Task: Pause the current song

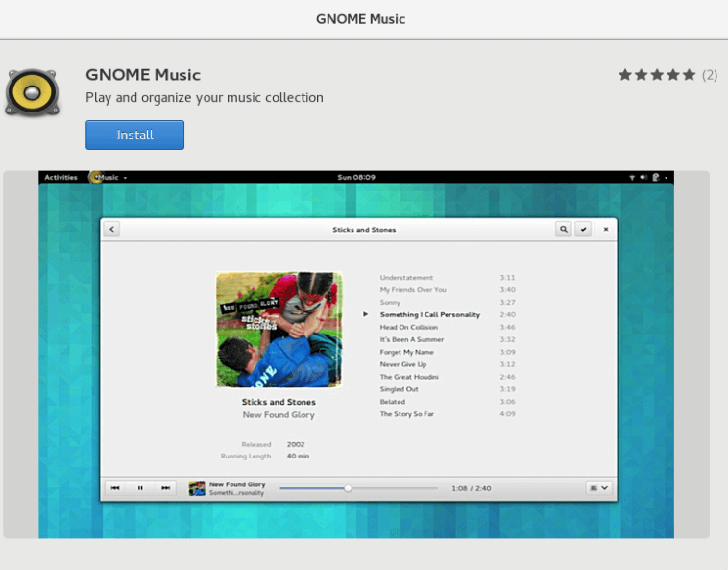Action: tap(140, 488)
